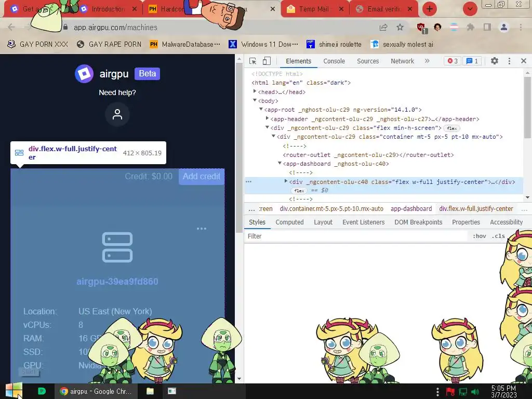Click the DevTools elements panel scrollbar
532x399 pixels.
527,108
